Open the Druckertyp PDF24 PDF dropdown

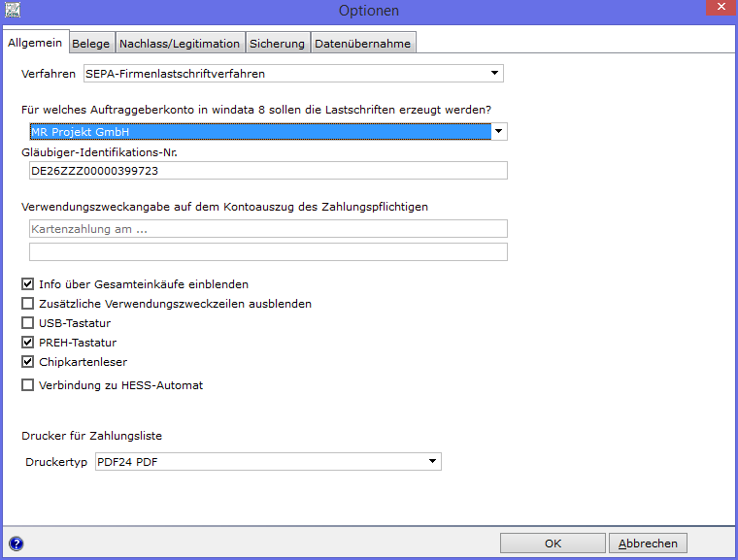coord(432,462)
